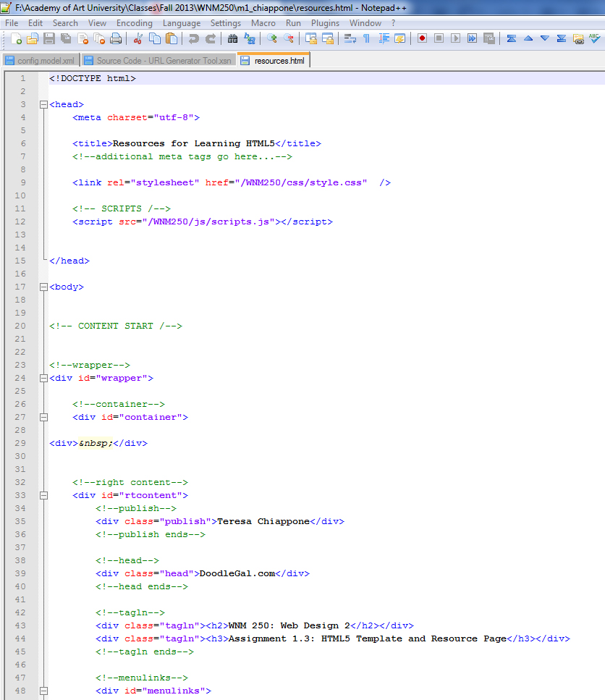Jump to first difference with Compare First icon
Viewport: 605px width, 700px height.
pyautogui.click(x=512, y=39)
